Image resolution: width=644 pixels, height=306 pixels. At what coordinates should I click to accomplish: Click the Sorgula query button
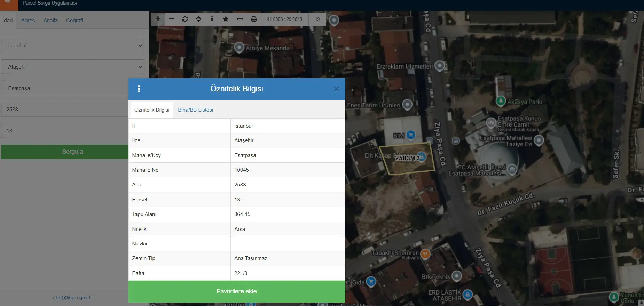click(65, 152)
